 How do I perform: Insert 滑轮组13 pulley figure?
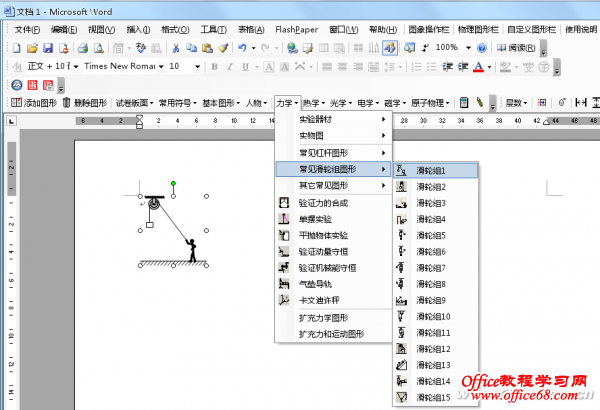pos(435,365)
